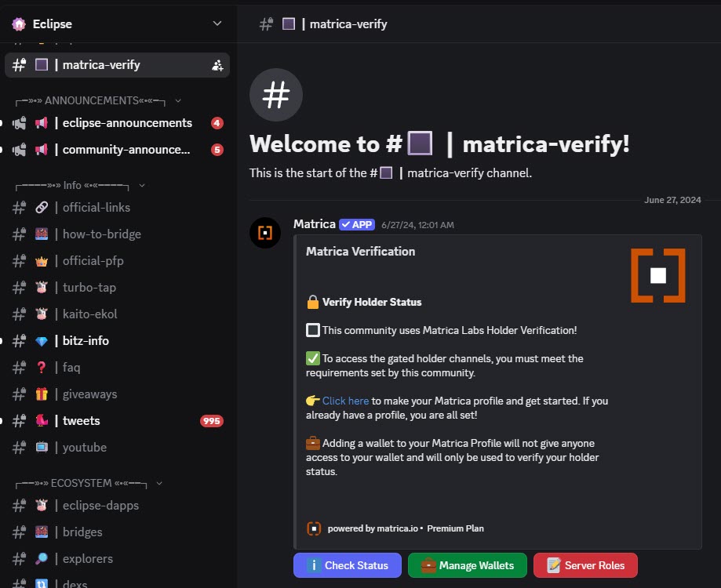The image size is (721, 588).
Task: Click the unread badge 4 on eclipse-announcements
Action: pyautogui.click(x=217, y=123)
